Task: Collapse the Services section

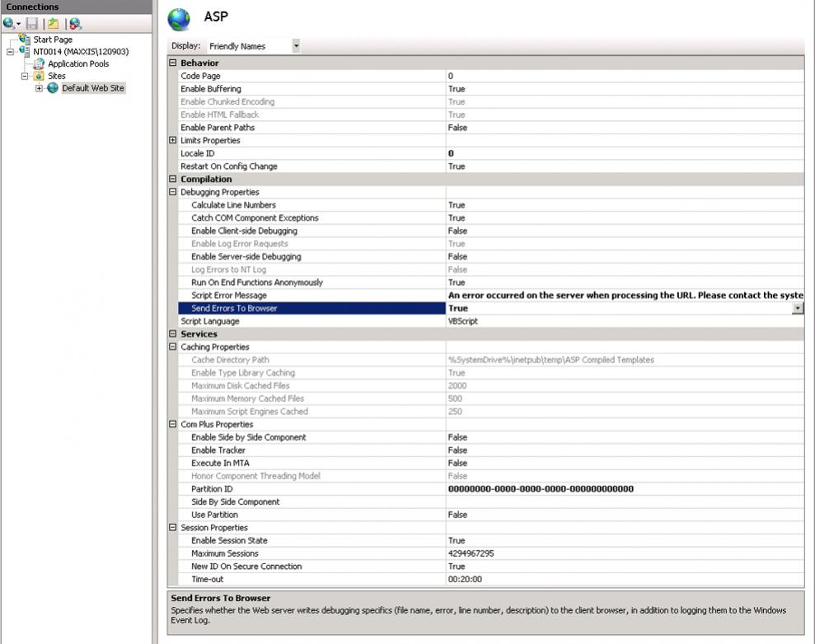Action: (173, 334)
